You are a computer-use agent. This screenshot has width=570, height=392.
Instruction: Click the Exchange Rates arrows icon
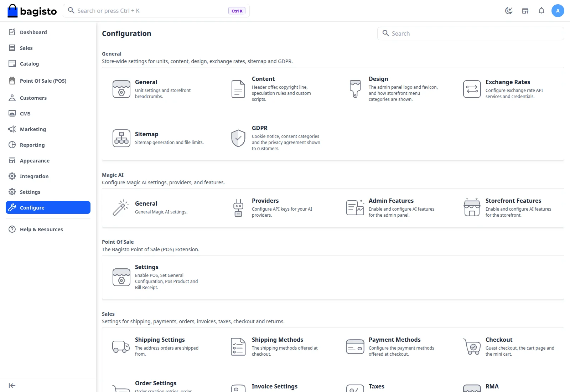pyautogui.click(x=472, y=89)
